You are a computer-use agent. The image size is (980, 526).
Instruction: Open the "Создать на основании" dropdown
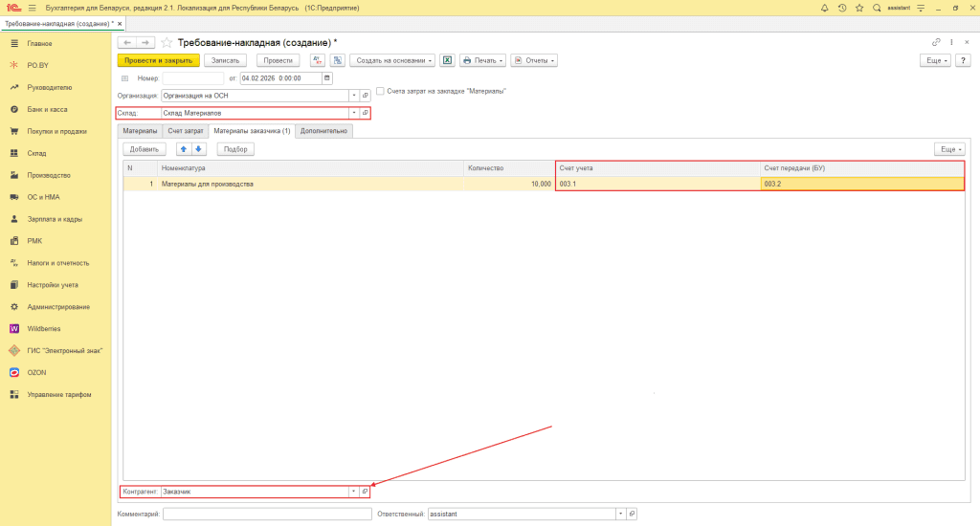pos(392,60)
